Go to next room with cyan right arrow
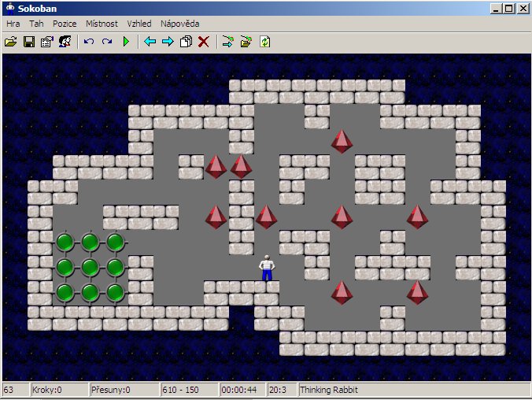532x400 pixels. [168, 42]
